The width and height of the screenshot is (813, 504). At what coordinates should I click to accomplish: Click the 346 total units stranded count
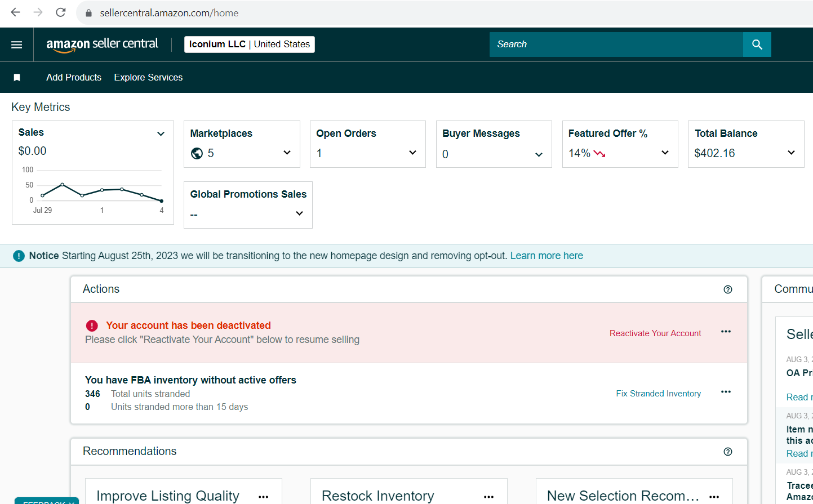(92, 394)
